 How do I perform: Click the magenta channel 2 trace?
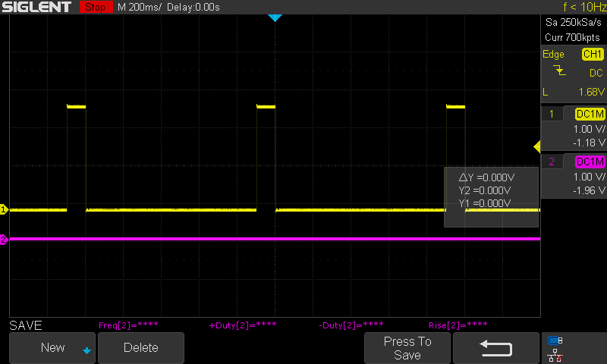click(x=275, y=239)
